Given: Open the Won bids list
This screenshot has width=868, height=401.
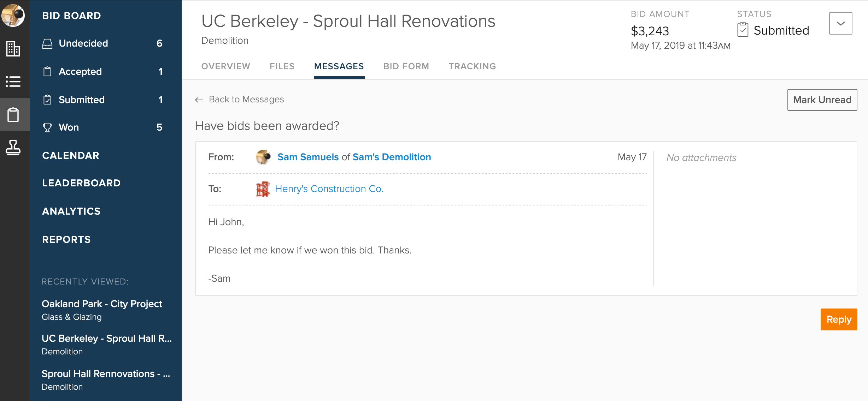Looking at the screenshot, I should (69, 127).
